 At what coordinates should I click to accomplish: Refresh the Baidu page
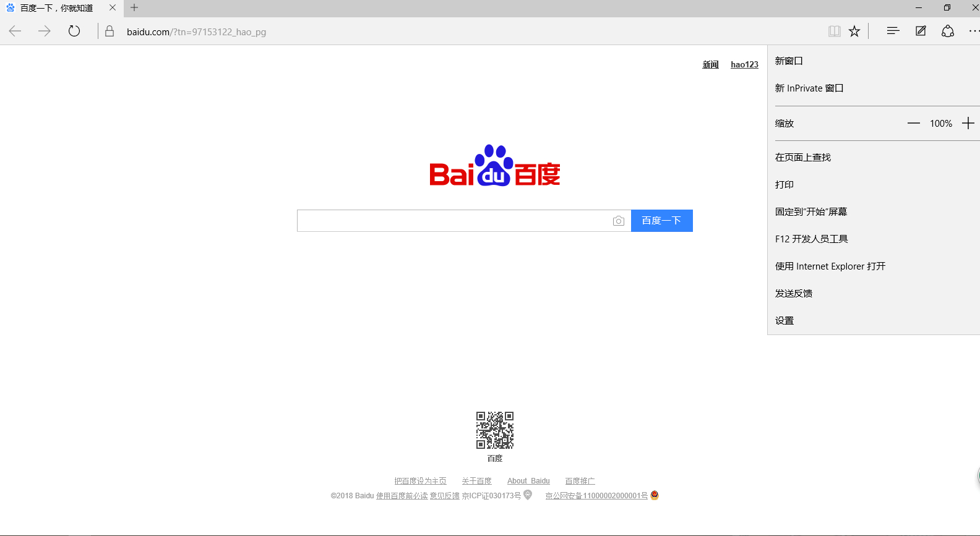74,31
